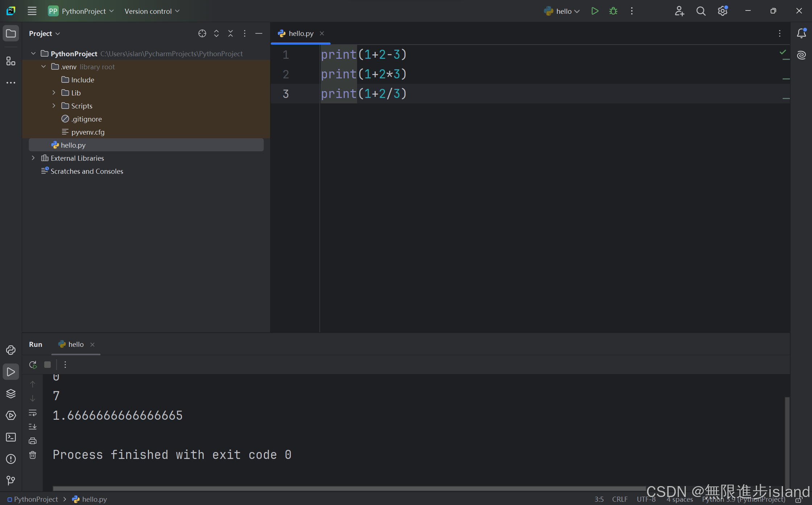The image size is (812, 505).
Task: Run the hello configuration with the green play button
Action: tap(594, 11)
